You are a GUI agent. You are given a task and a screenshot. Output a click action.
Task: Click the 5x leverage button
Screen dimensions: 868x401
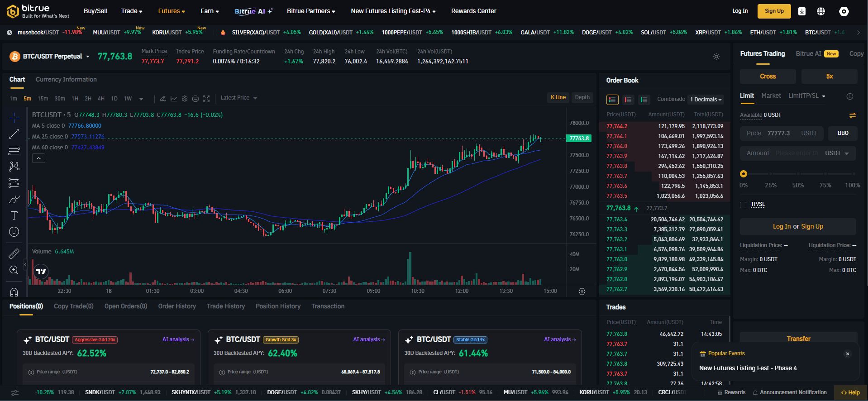[x=830, y=76]
